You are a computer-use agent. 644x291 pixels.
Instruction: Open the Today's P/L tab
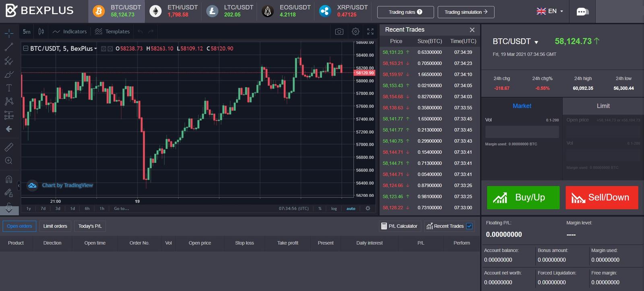(90, 226)
